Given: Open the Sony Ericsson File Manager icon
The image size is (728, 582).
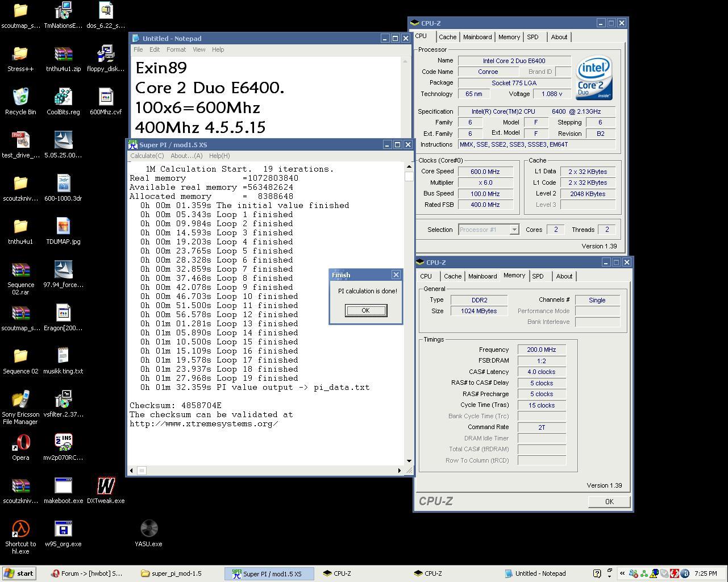Looking at the screenshot, I should (20, 407).
